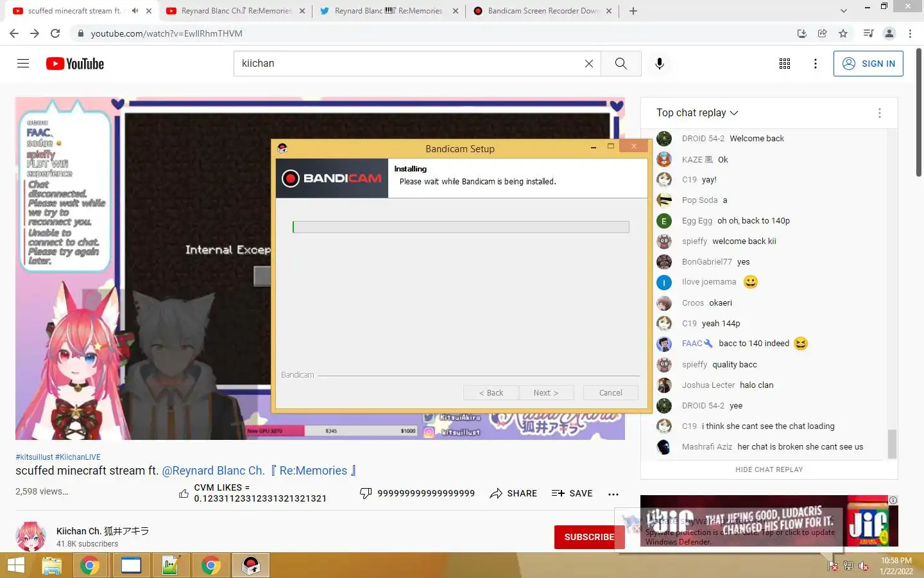924x578 pixels.
Task: Click the SIGN IN button
Action: 868,64
